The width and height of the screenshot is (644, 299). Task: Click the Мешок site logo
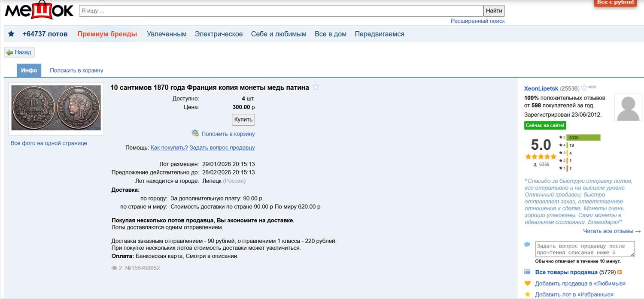coord(39,11)
